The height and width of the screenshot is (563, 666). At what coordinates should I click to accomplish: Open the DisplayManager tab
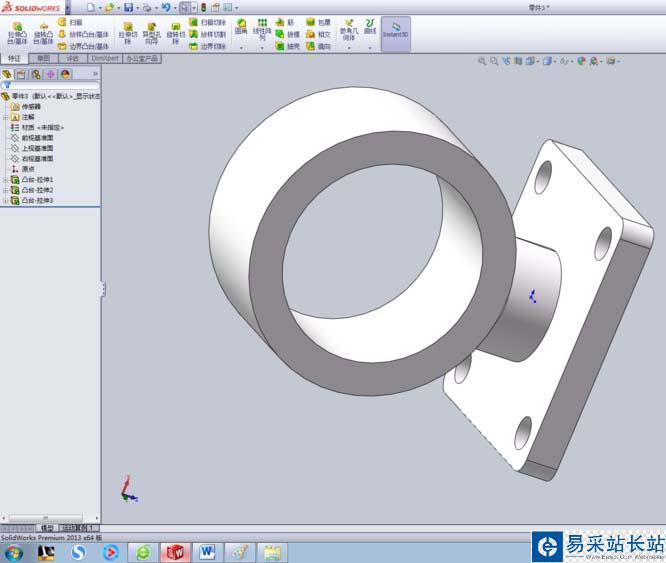click(65, 74)
